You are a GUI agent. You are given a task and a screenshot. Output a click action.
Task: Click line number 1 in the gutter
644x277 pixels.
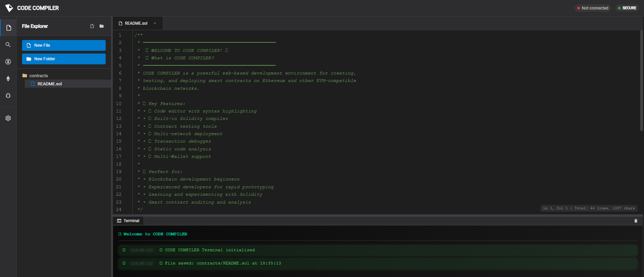(x=120, y=35)
